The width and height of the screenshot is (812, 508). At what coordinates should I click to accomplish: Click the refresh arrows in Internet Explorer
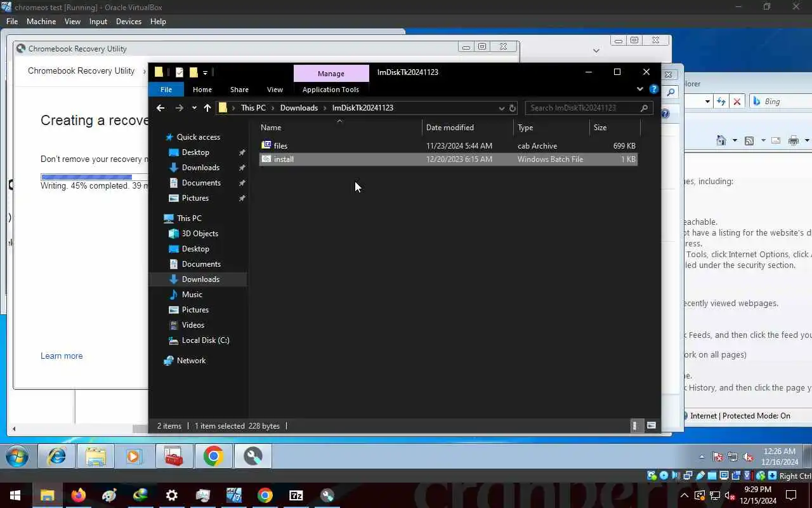click(721, 102)
